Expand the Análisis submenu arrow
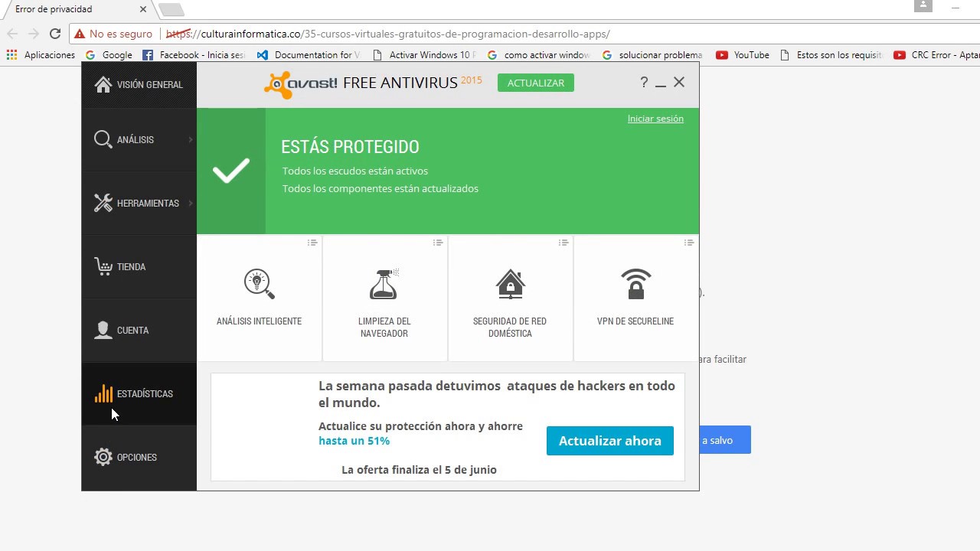 tap(190, 139)
